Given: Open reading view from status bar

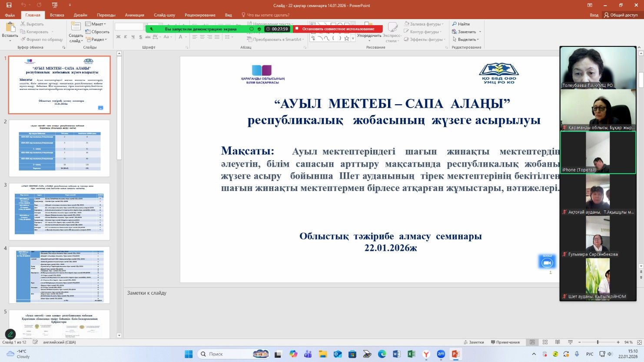Looking at the screenshot, I should pos(558,342).
